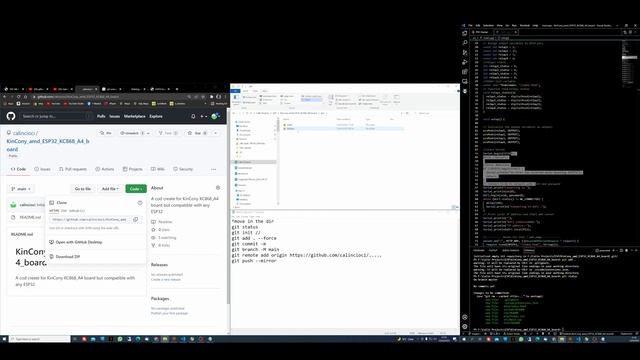Viewport: 640px width, 360px height.
Task: Select the PIO Home editor tab
Action: point(482,32)
